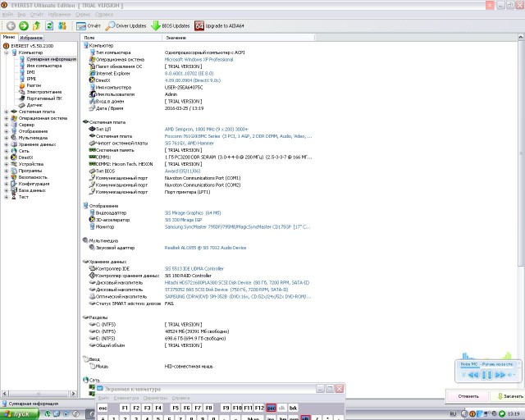Open Driver Updates
This screenshot has height=420, width=525.
pyautogui.click(x=126, y=25)
